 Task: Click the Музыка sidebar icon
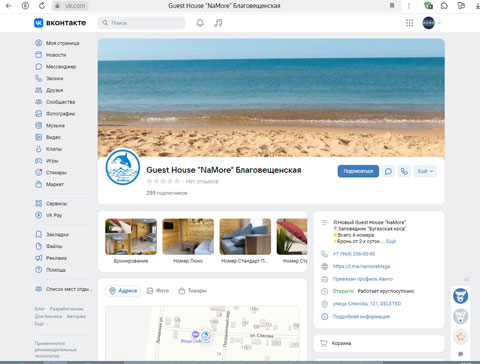(39, 125)
